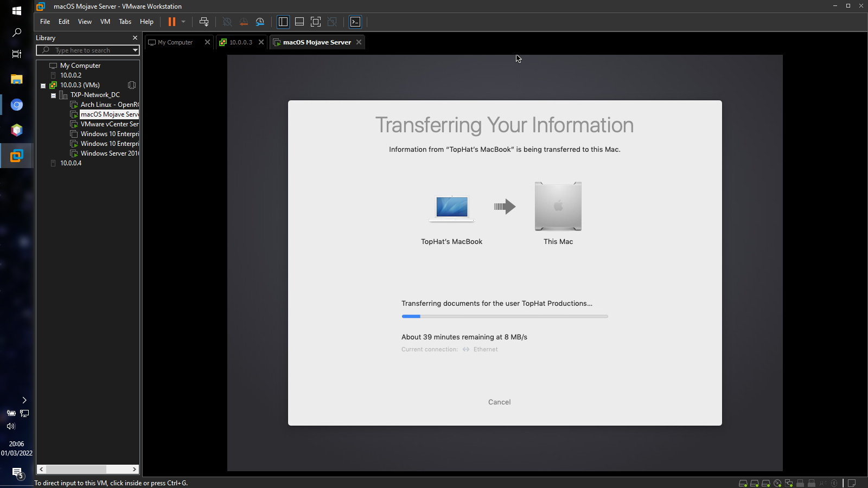Select the 10.0.0.3 (VMs) server
Image resolution: width=868 pixels, height=488 pixels.
point(80,85)
